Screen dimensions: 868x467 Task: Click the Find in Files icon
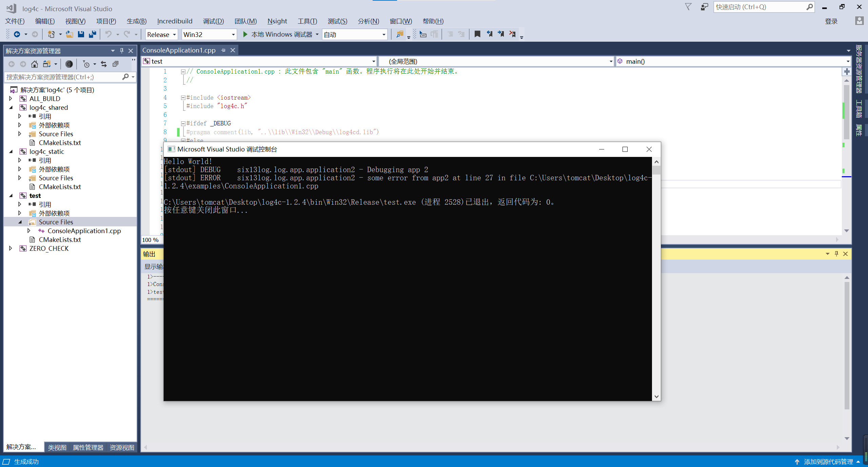pos(399,34)
